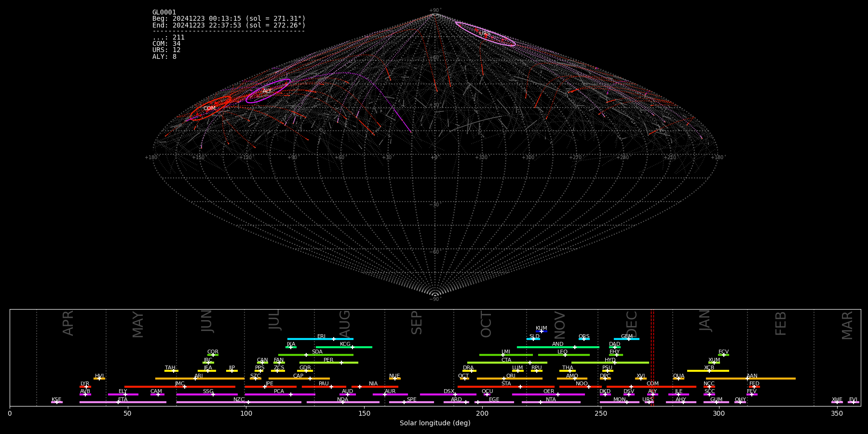Click the −90 declination label below sky map
The height and width of the screenshot is (434, 868).
coord(435,299)
